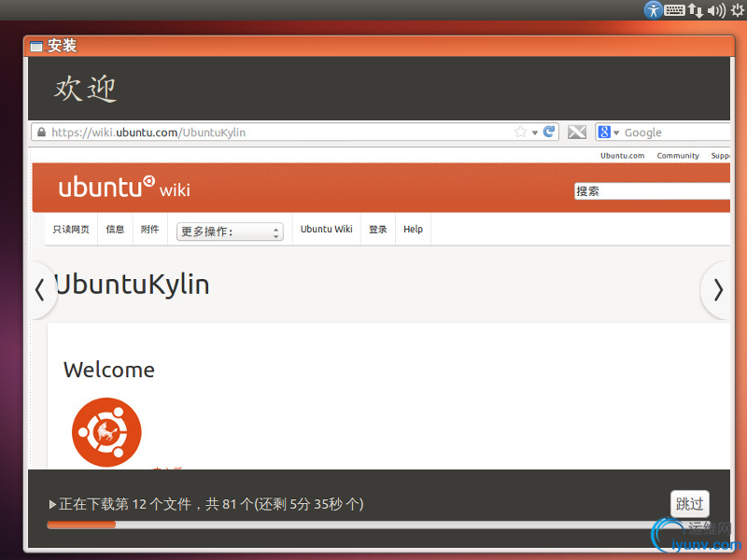Open the sound volume indicator

pyautogui.click(x=716, y=10)
